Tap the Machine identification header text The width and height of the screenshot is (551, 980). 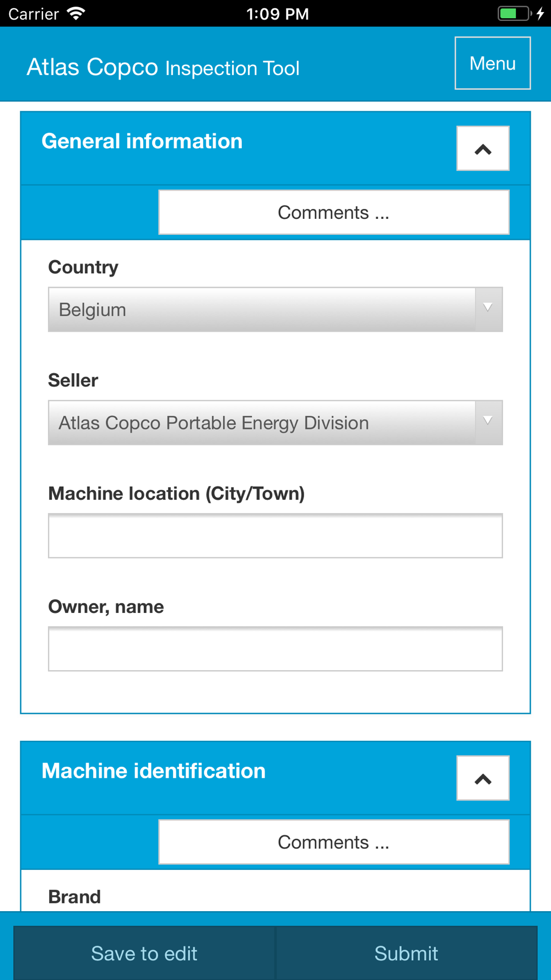coord(154,771)
